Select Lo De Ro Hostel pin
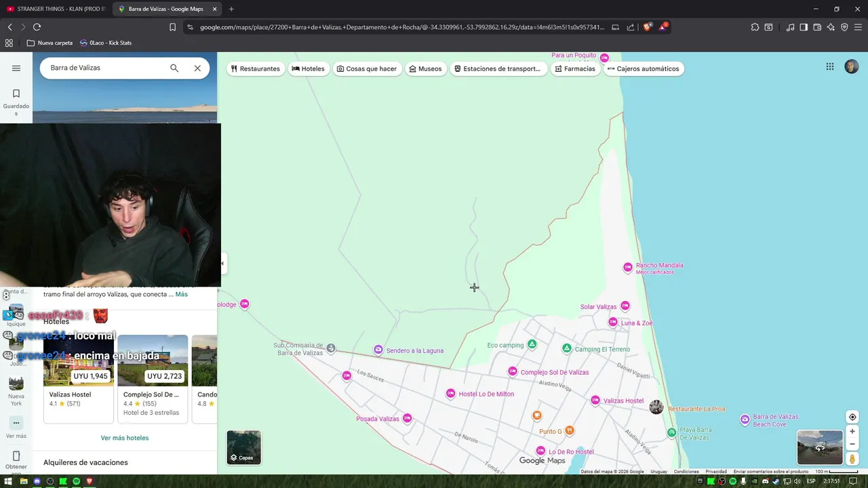This screenshot has height=488, width=868. (540, 451)
